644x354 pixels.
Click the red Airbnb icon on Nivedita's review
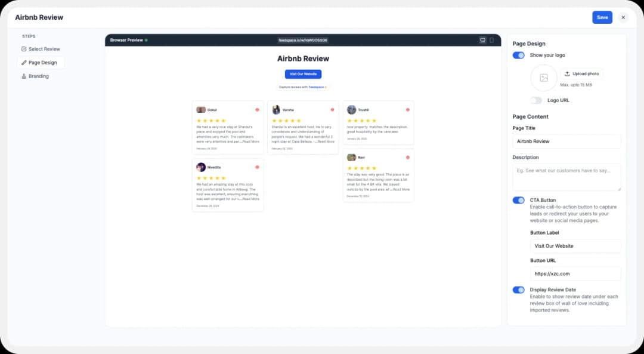click(x=257, y=167)
